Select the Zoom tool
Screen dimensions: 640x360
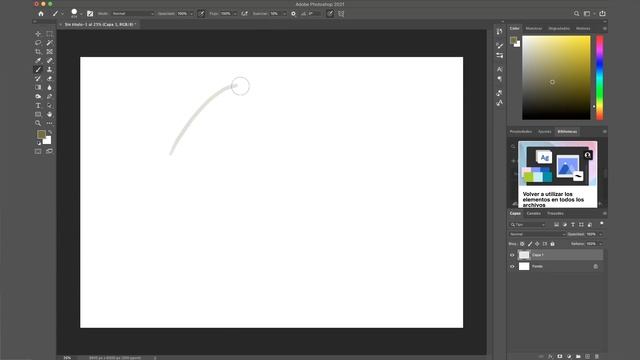click(x=38, y=123)
